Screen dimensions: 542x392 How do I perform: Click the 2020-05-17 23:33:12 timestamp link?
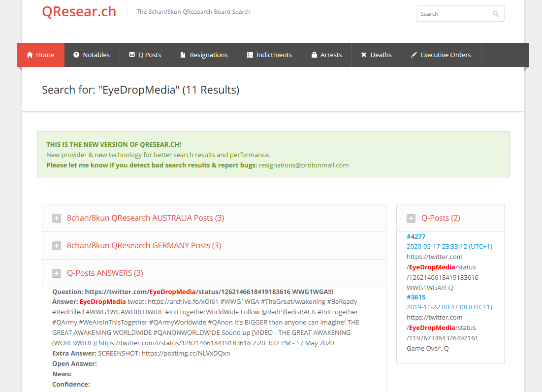[x=449, y=246]
